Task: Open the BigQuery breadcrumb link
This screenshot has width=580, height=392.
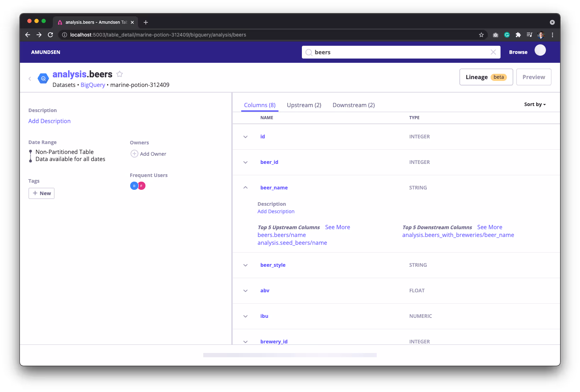Action: tap(93, 85)
